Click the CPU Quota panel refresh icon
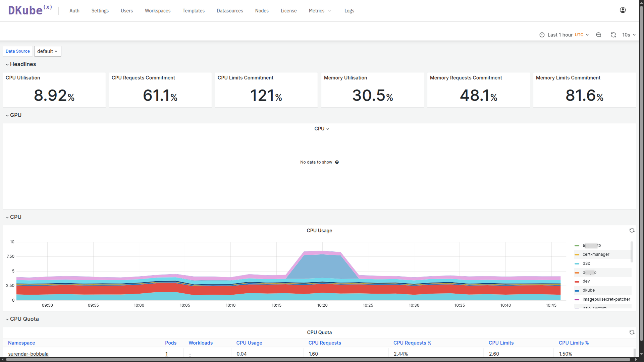644x362 pixels. pyautogui.click(x=632, y=333)
